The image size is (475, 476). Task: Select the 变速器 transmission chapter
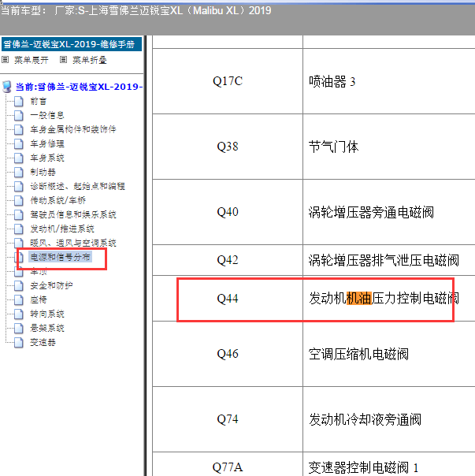point(43,343)
